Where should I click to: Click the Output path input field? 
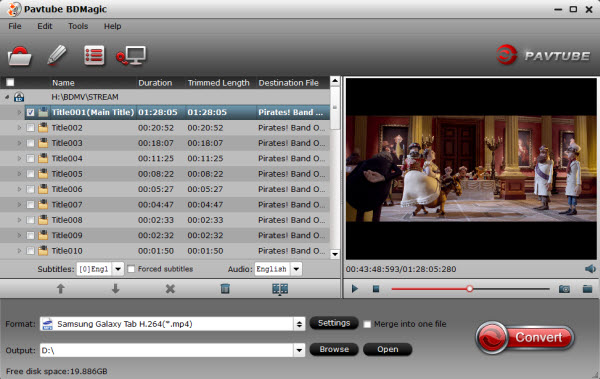(167, 350)
